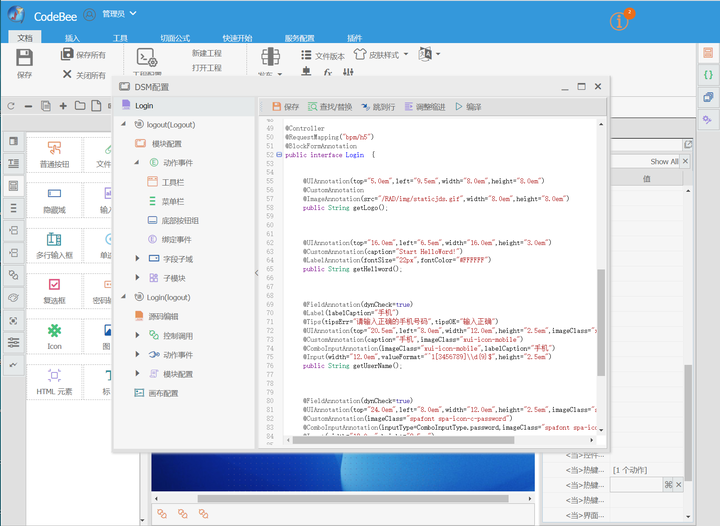This screenshot has width=720, height=526.
Task: Click the sliders icon in left sidebar
Action: pos(13,342)
